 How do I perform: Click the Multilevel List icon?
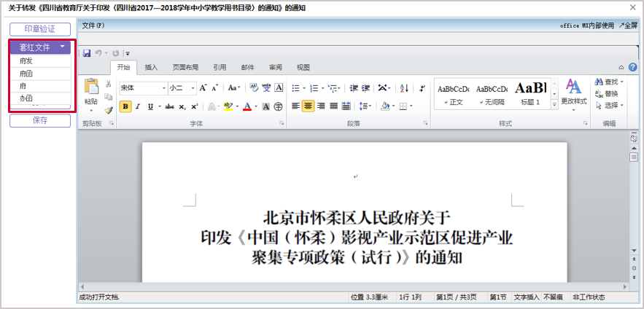333,88
